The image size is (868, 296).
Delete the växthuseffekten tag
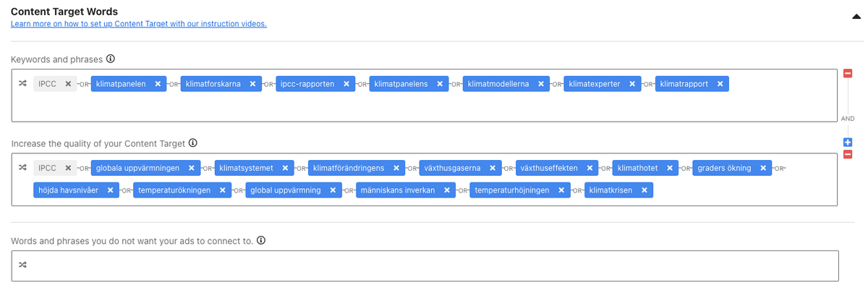pos(590,168)
